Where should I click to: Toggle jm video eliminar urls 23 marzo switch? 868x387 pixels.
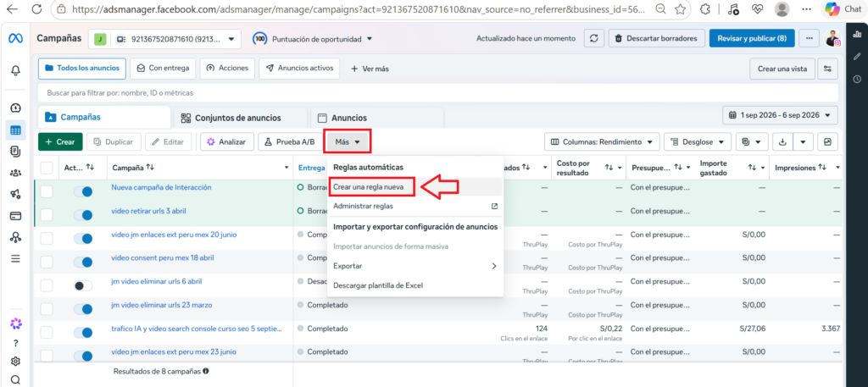click(x=83, y=308)
